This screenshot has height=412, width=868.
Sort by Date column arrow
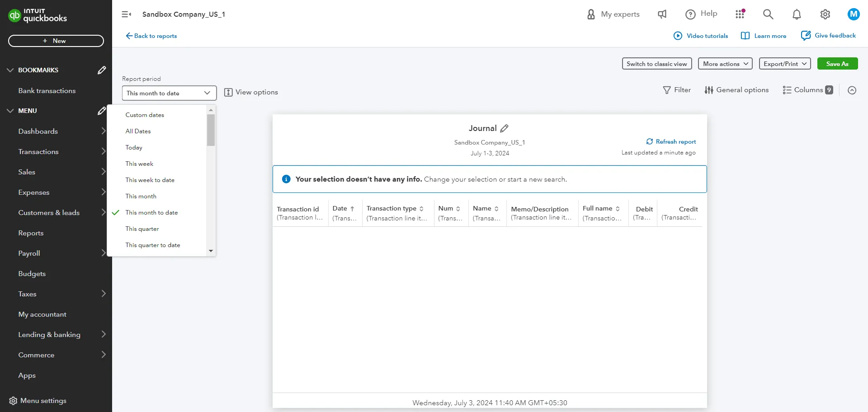click(x=352, y=209)
